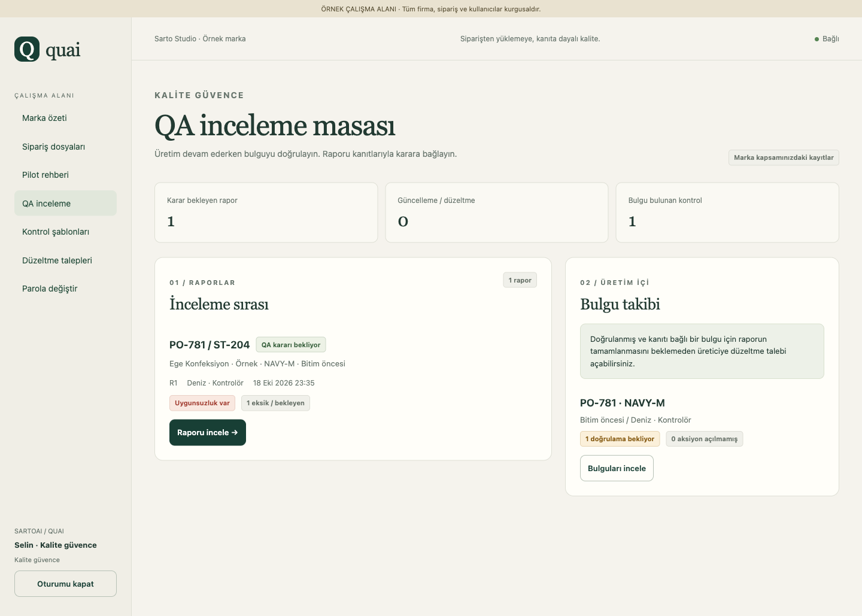862x616 pixels.
Task: Click the Marka kapsamınızdaki kayıtlar badge
Action: (x=784, y=157)
